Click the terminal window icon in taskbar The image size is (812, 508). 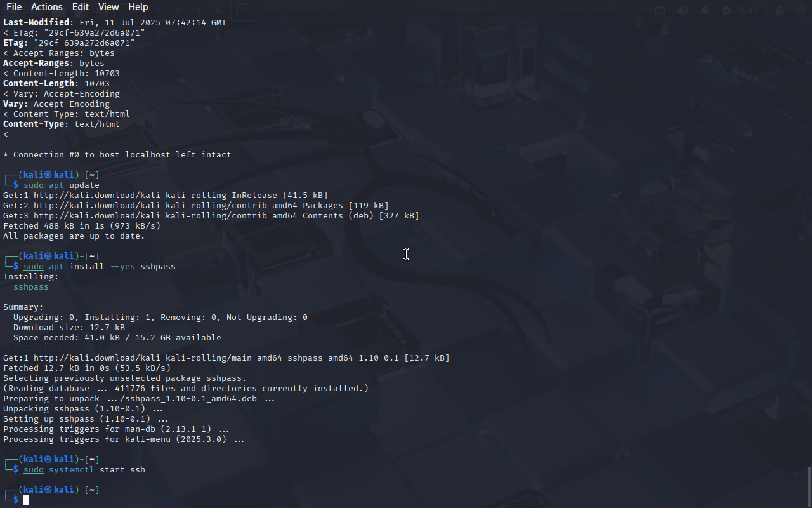click(244, 11)
